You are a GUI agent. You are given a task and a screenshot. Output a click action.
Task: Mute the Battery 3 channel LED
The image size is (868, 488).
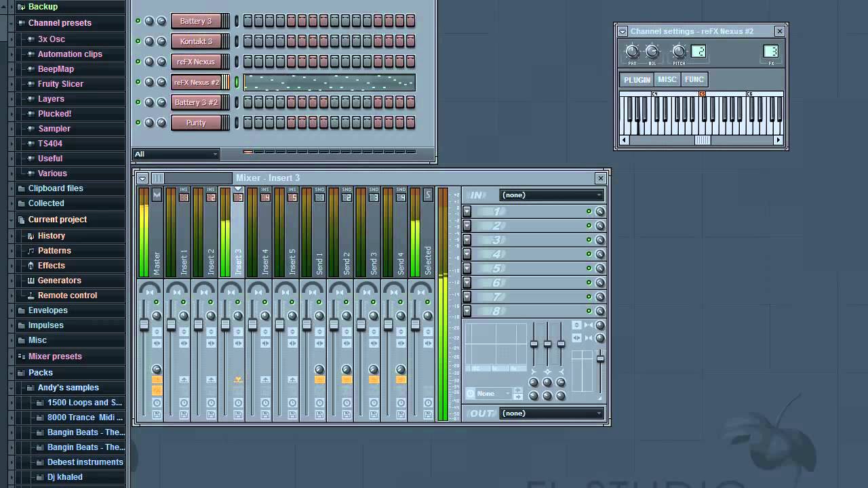tap(138, 21)
